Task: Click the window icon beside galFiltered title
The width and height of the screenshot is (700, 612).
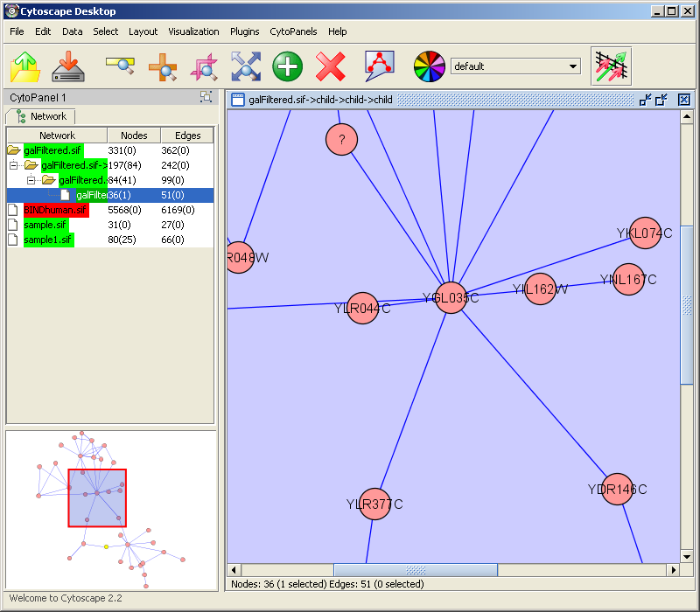Action: [x=238, y=100]
